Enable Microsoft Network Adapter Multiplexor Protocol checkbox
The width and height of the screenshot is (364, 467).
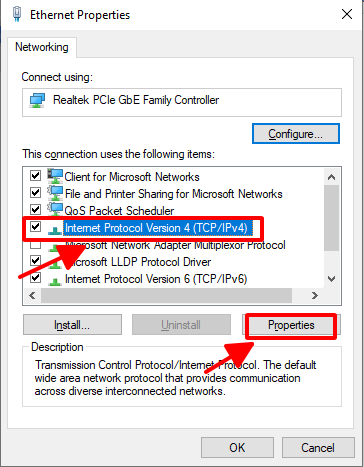tap(35, 245)
